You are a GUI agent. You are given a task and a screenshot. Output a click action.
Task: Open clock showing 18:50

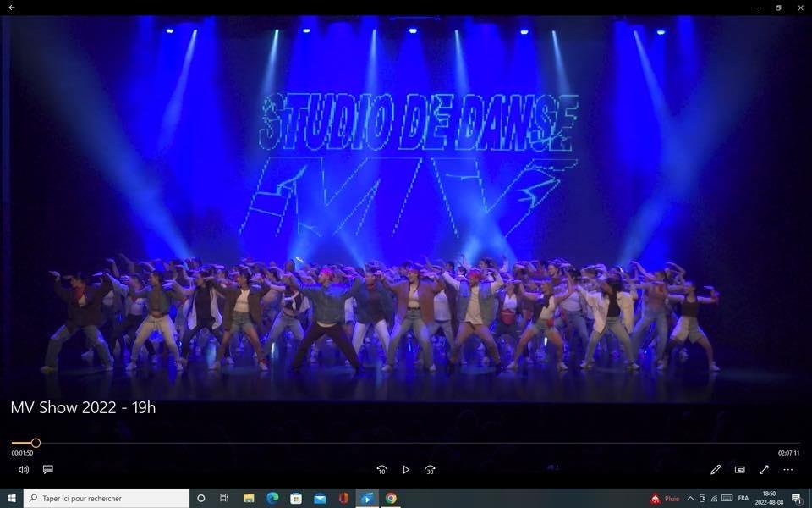tap(769, 498)
